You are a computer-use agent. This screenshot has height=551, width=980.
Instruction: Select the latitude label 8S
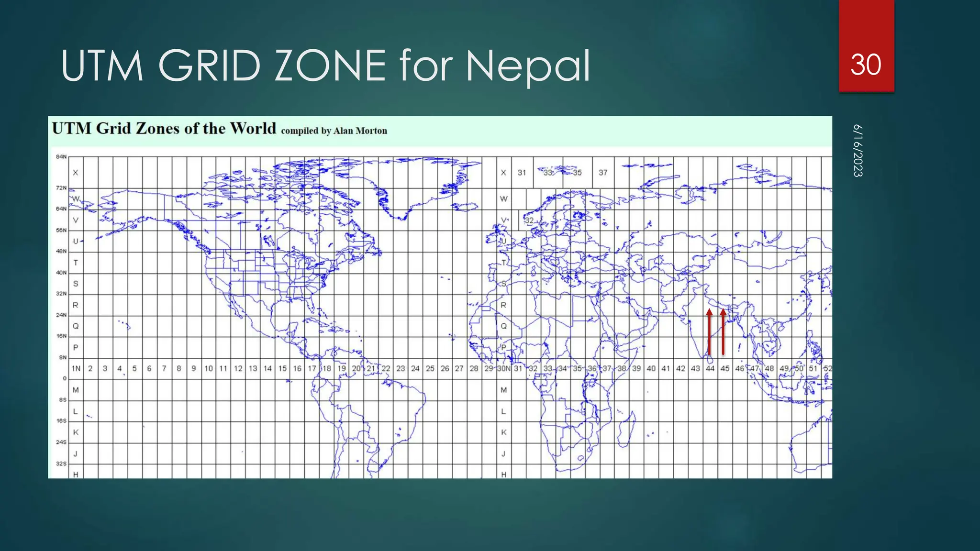click(x=63, y=400)
